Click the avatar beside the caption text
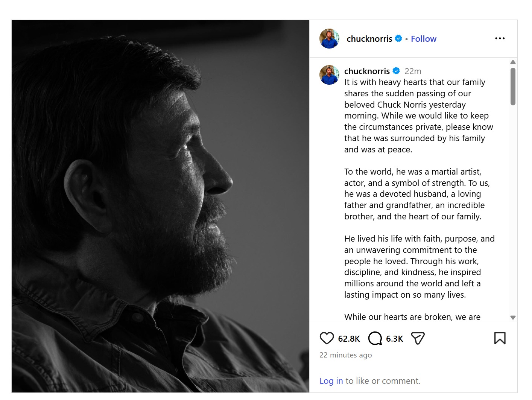 (x=329, y=75)
